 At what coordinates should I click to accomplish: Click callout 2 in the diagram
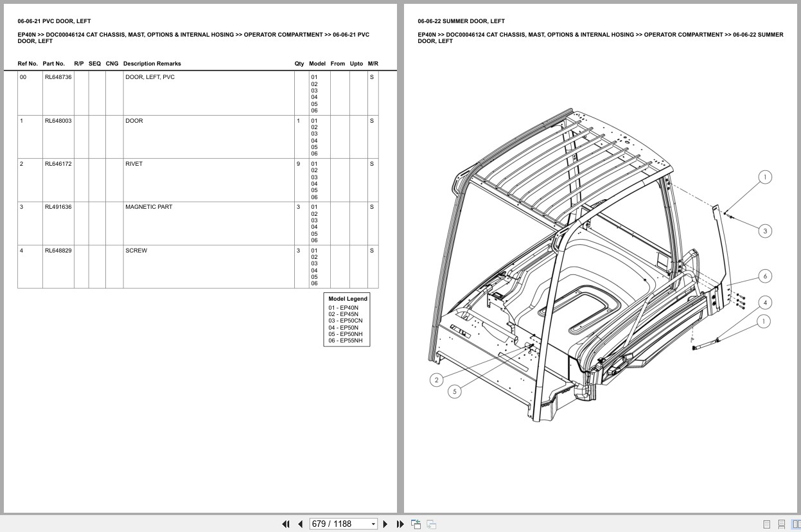tap(437, 380)
